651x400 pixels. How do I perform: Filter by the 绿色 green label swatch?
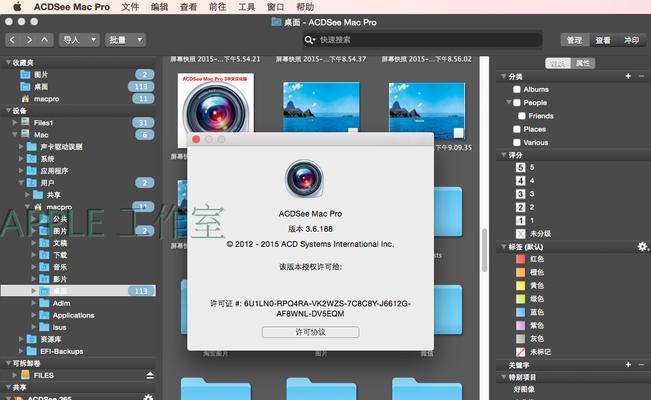click(520, 299)
